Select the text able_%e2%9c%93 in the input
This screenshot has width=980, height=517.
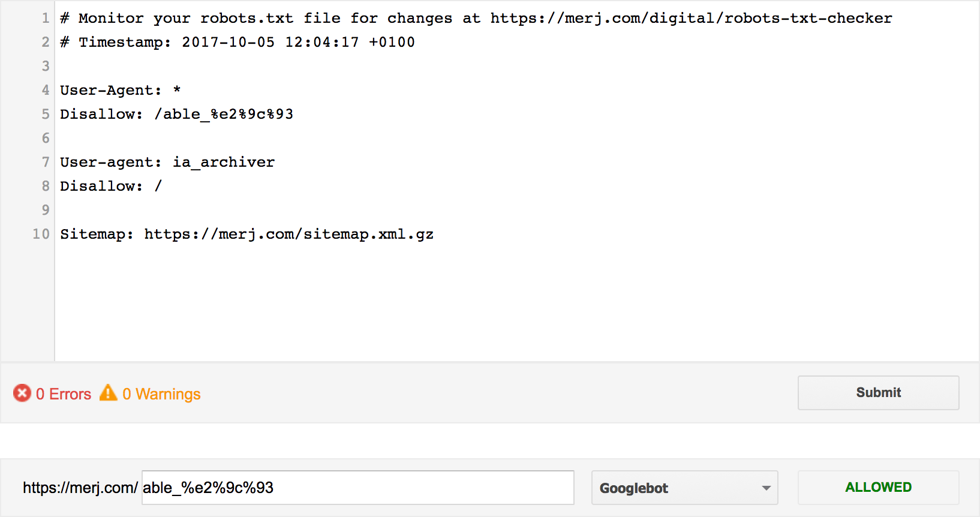point(207,488)
